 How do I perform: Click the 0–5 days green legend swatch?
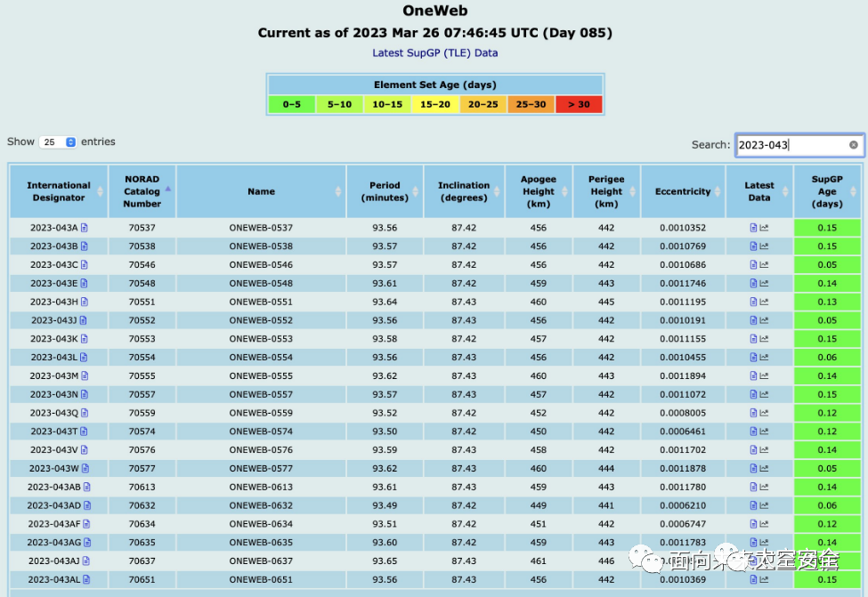click(292, 104)
